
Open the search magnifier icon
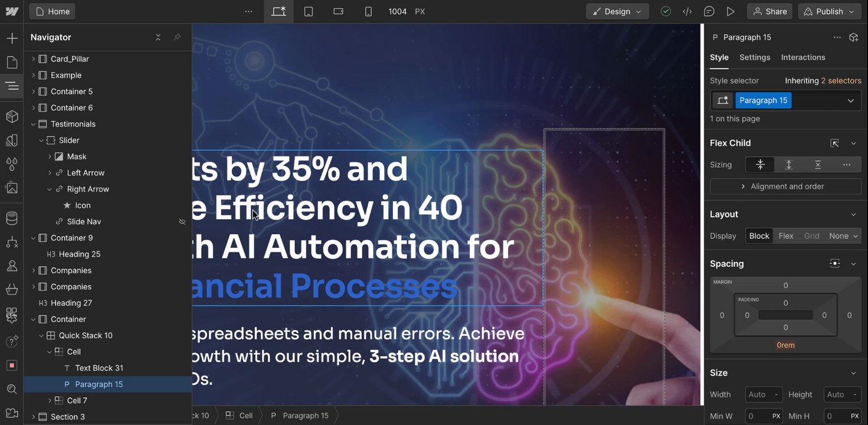(12, 389)
